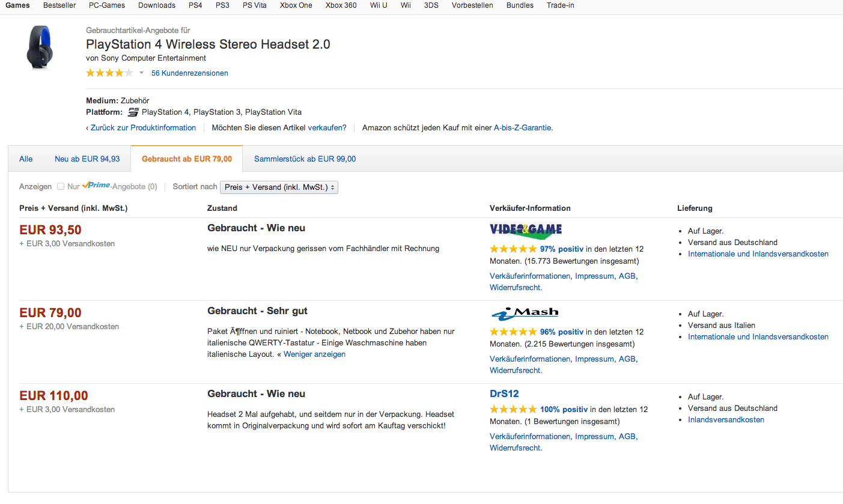
Task: Enable the Prime-only offers checkbox
Action: (x=61, y=187)
